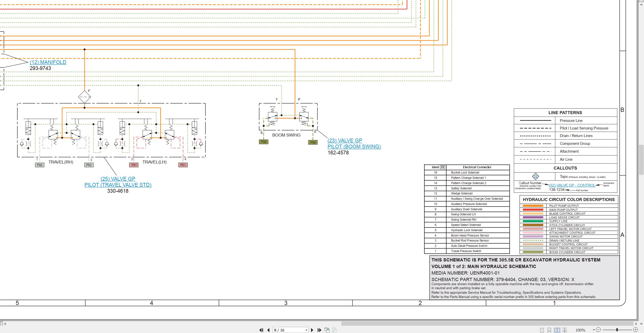Click part number 330-4618
Screen dimensions: 644x333
click(118, 191)
